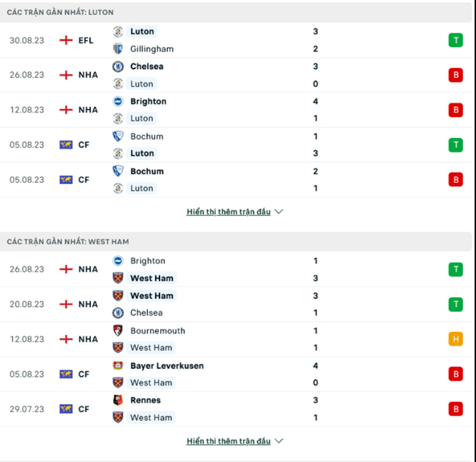Click the green T badge for Luton vs Gillingham

coord(455,40)
